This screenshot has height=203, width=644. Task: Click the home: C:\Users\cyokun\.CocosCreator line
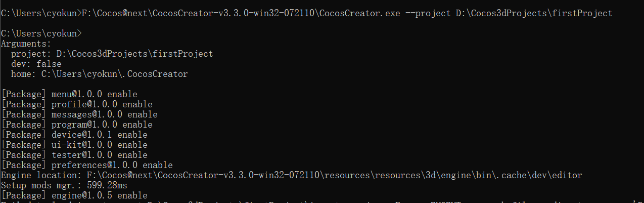coord(99,74)
